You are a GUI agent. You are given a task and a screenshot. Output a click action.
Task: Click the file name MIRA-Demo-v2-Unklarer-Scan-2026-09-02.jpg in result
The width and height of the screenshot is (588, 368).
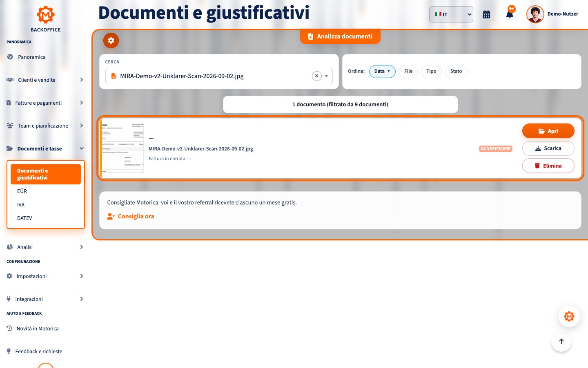point(201,149)
